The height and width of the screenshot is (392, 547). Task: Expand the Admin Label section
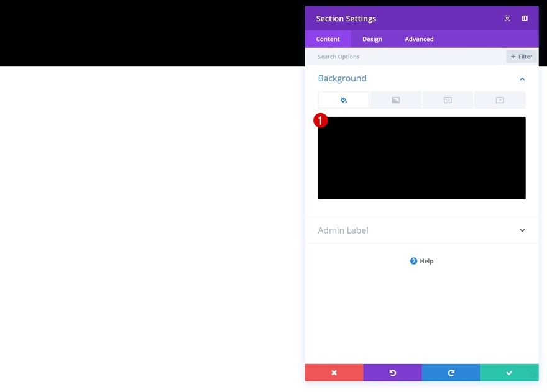(x=422, y=230)
